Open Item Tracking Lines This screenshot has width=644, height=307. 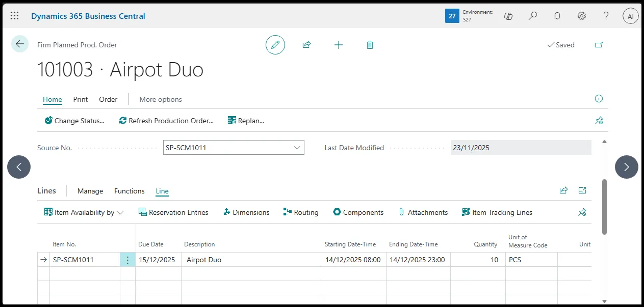click(497, 212)
